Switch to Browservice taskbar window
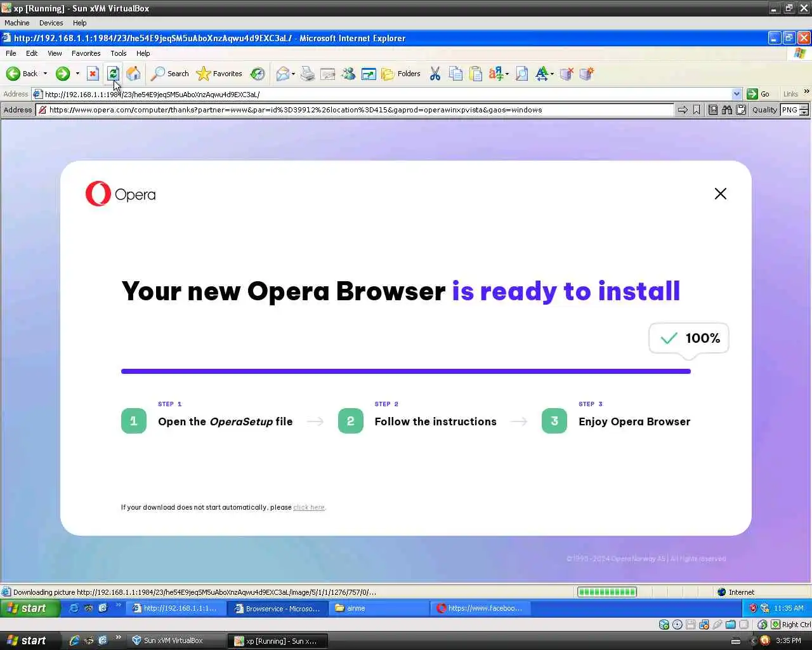 click(x=277, y=608)
